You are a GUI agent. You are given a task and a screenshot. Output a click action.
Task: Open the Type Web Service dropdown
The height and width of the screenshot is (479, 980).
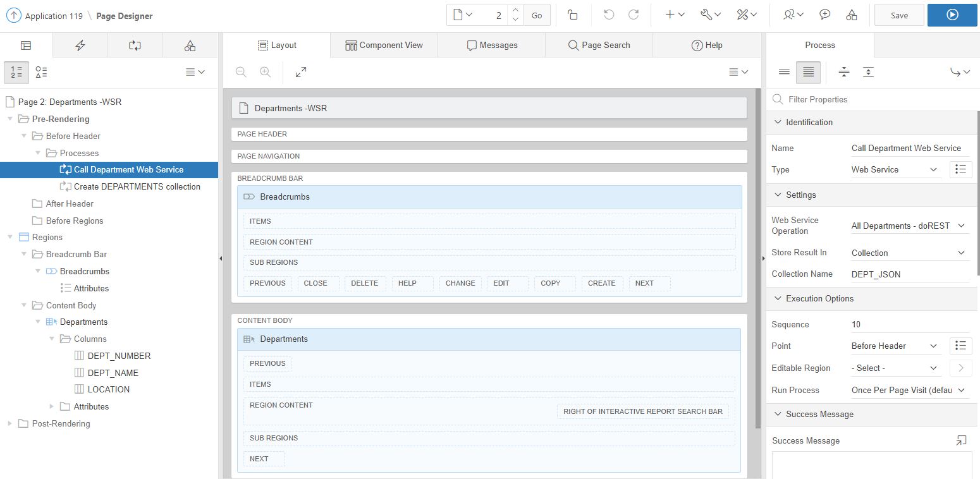coord(896,169)
